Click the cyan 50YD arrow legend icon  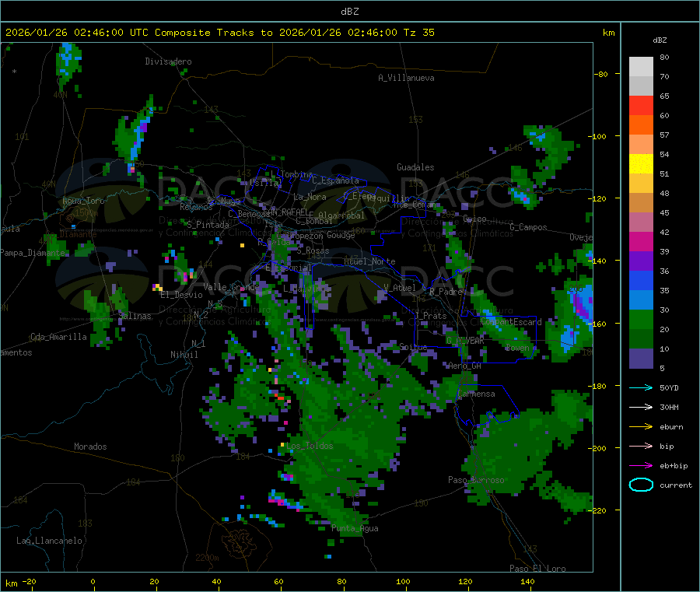(x=641, y=387)
